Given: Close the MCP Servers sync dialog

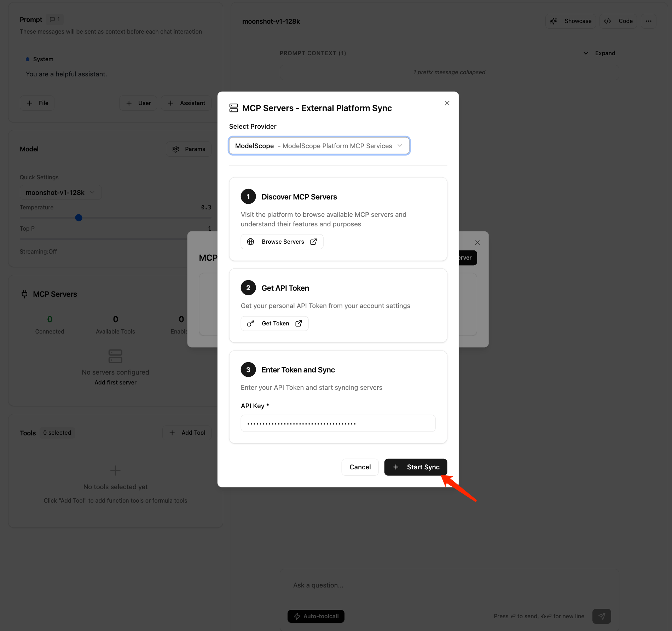Looking at the screenshot, I should [x=447, y=103].
